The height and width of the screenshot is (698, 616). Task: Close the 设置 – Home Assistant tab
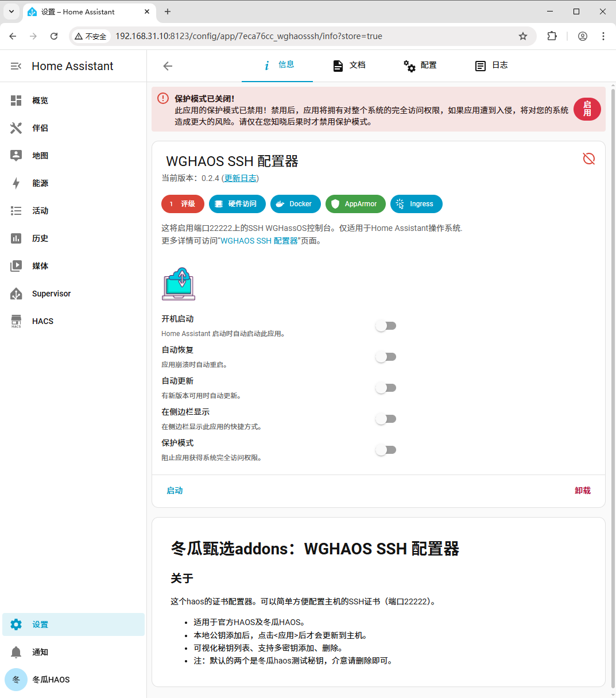147,11
